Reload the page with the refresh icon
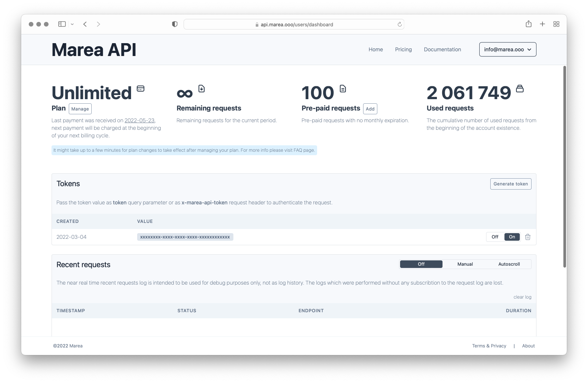The width and height of the screenshot is (588, 383). (399, 24)
